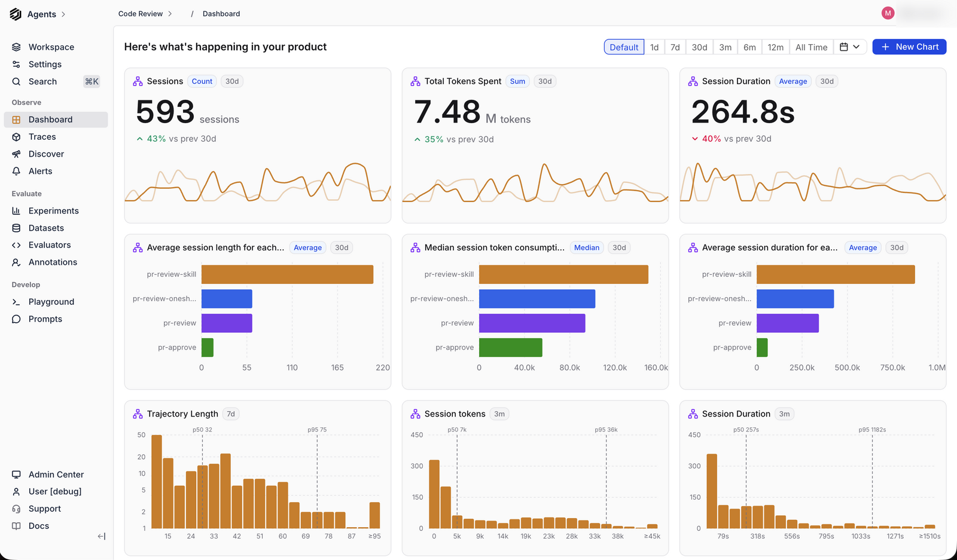
Task: Open the user avatar M
Action: [888, 13]
